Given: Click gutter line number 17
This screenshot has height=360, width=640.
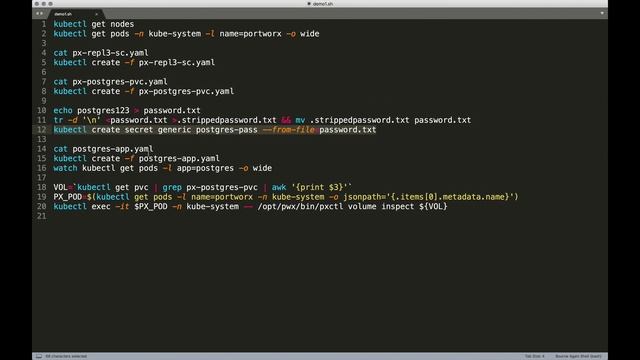Looking at the screenshot, I should (42, 178).
